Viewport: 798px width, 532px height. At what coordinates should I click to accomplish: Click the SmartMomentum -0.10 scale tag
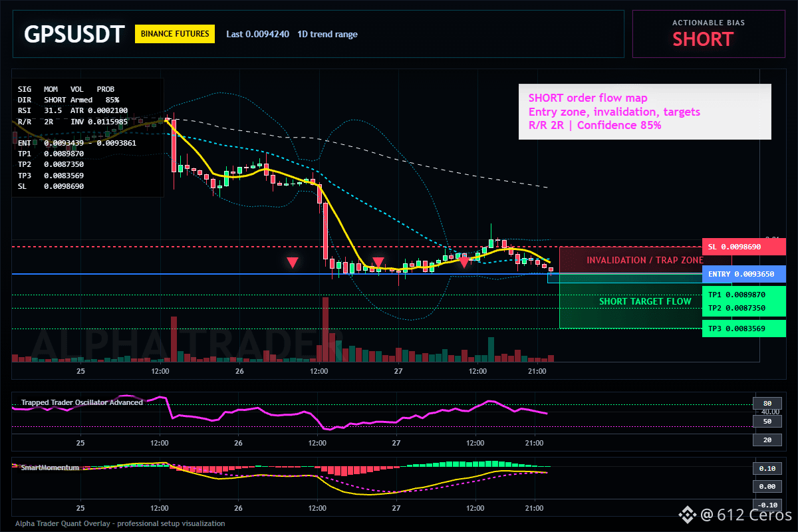tap(767, 505)
